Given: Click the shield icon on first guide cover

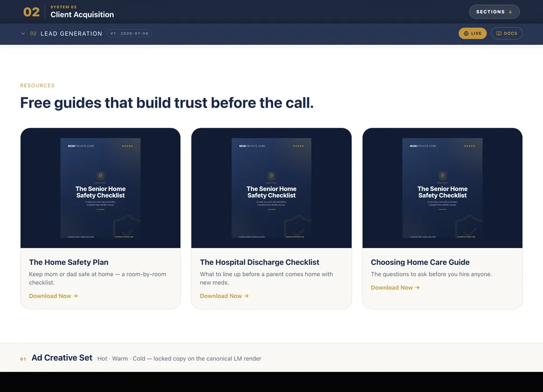Looking at the screenshot, I should point(100,176).
